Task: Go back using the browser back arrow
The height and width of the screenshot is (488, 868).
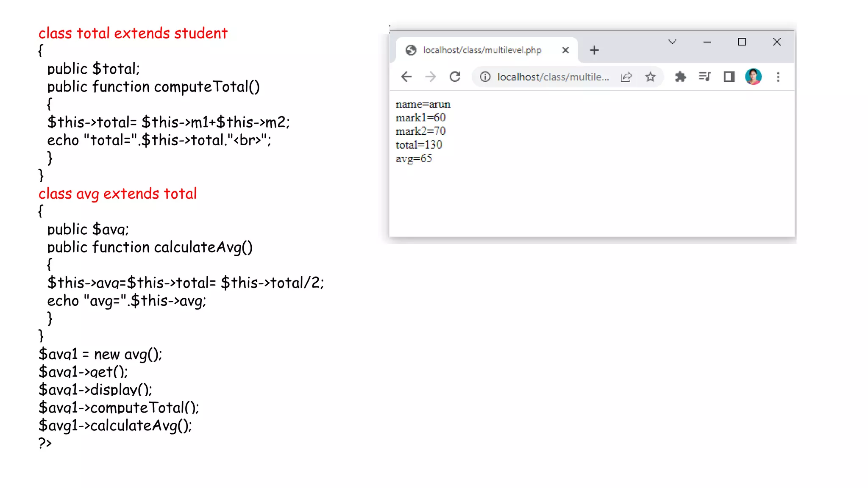Action: coord(406,77)
